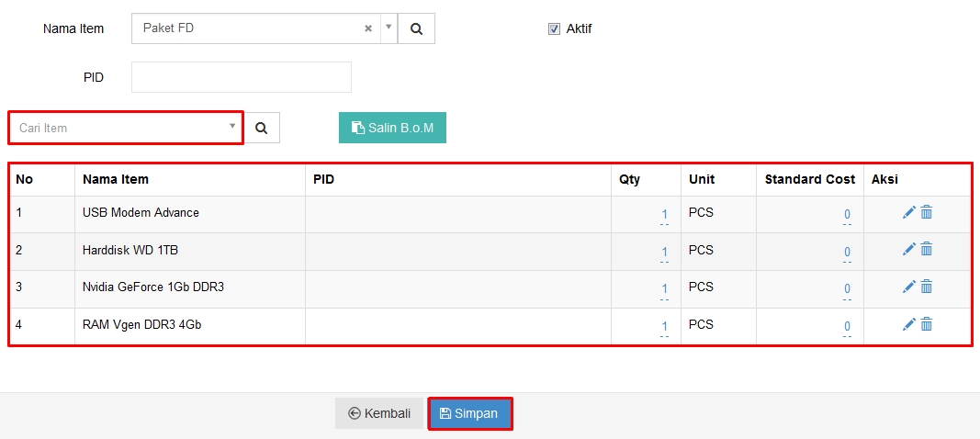Delete the RAM Vgen DDR3 4Gb row

927,324
